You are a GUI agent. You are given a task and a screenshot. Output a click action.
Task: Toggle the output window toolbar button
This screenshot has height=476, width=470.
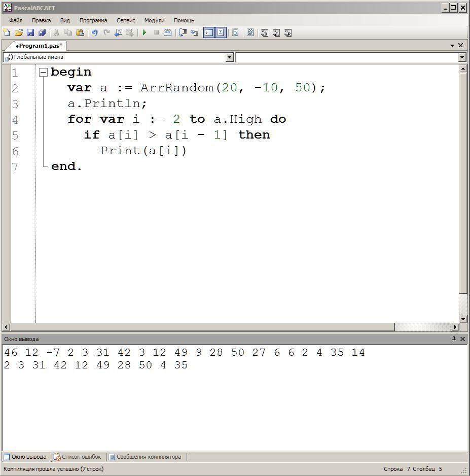tap(209, 32)
